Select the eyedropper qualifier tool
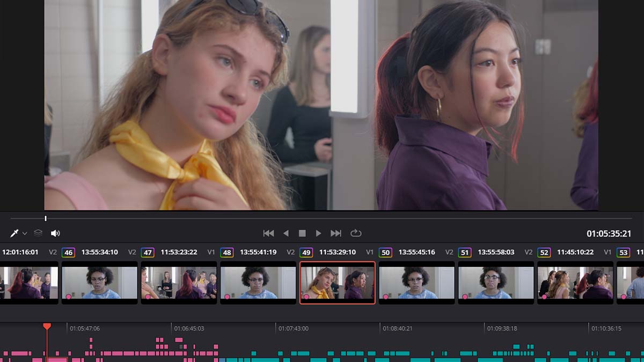Image resolution: width=644 pixels, height=362 pixels. click(14, 233)
